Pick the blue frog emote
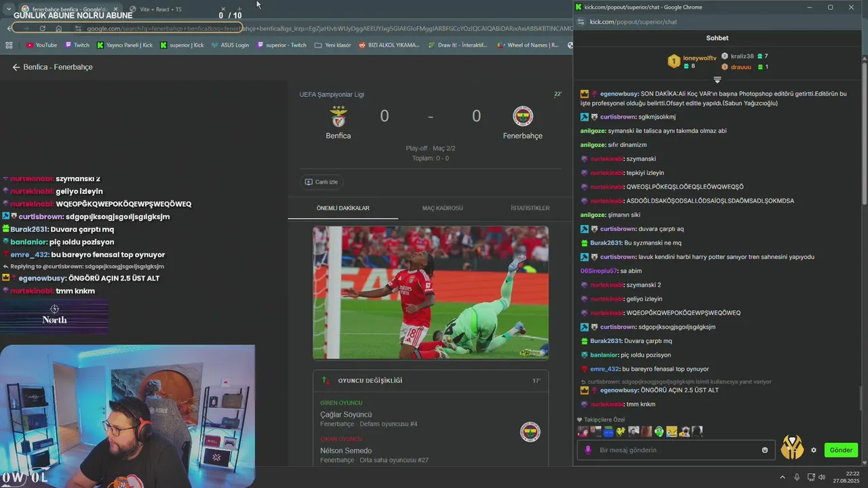 608,432
